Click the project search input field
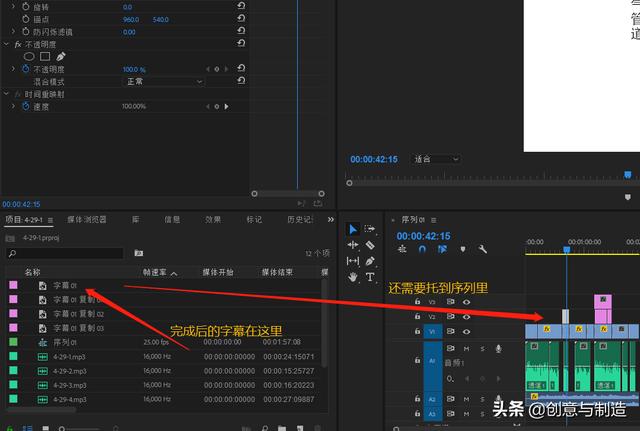The height and width of the screenshot is (431, 640). coord(65,253)
